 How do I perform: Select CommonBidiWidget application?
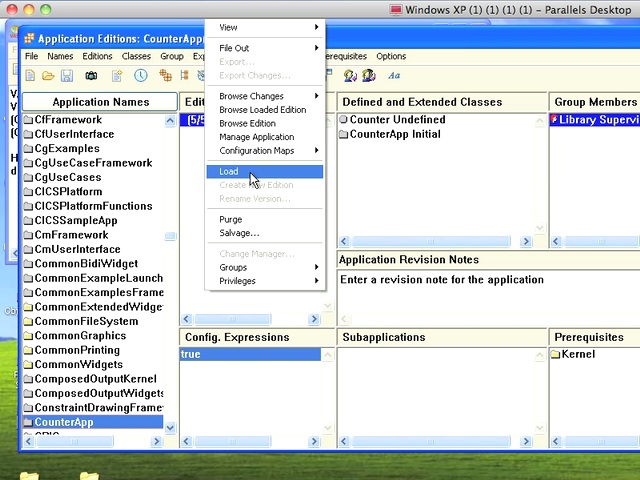(93, 264)
